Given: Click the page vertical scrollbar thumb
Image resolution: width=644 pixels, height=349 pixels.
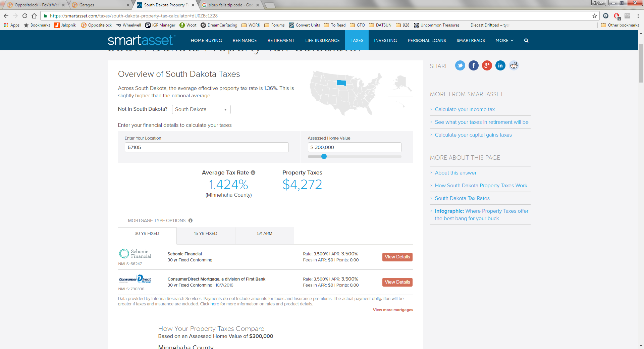Looking at the screenshot, I should point(641,63).
